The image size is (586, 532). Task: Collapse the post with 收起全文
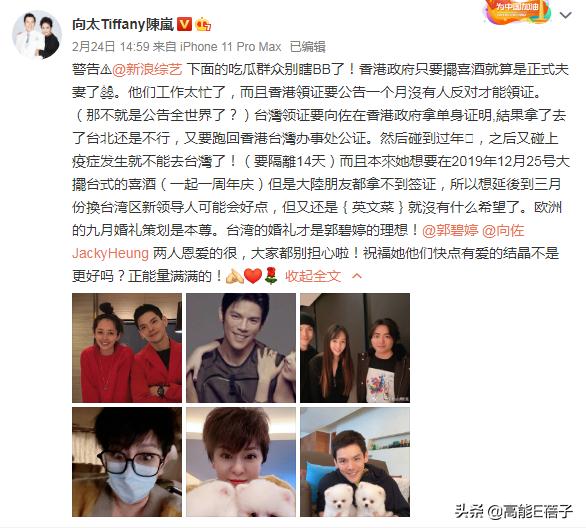pos(313,276)
